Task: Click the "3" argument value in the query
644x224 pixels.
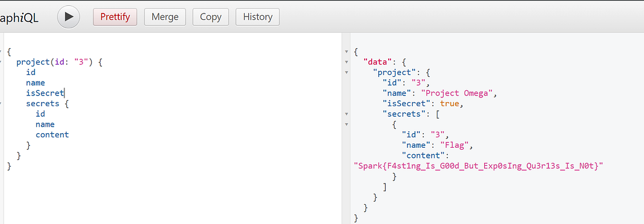Action: coord(81,62)
